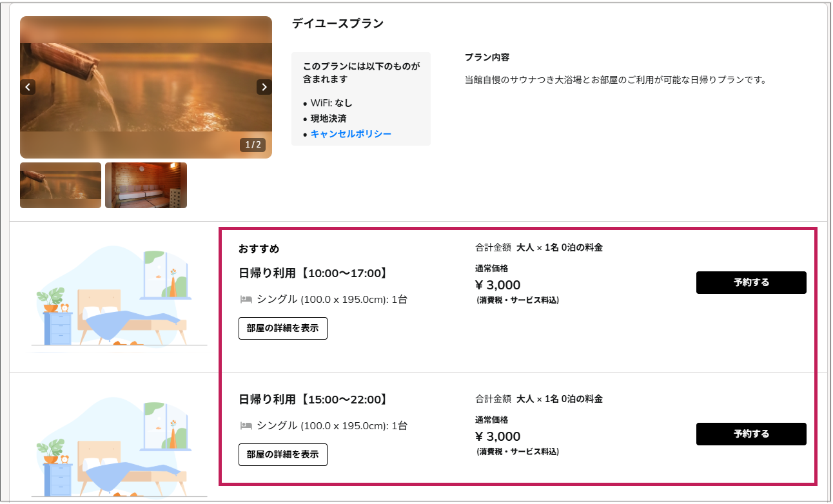Click the プラン内容 heading
This screenshot has width=833, height=504.
487,57
